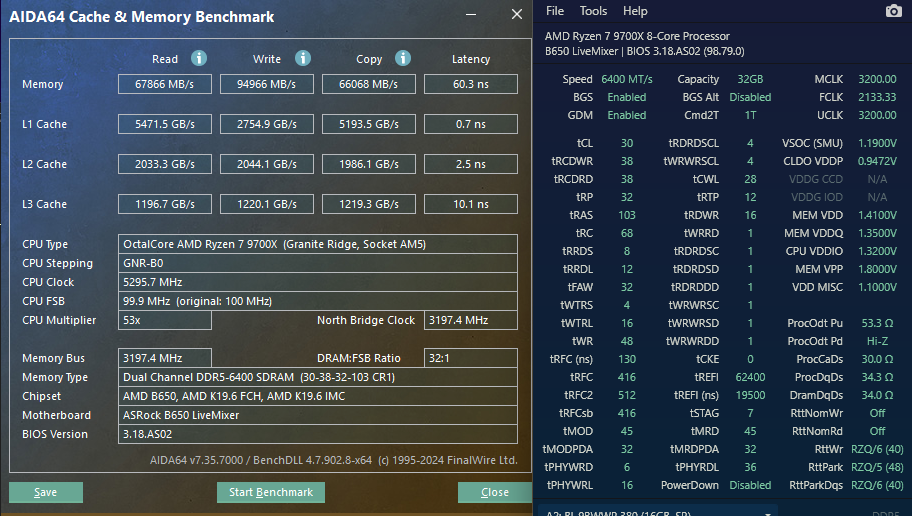Open the memory module dropdown arrow
Image resolution: width=912 pixels, height=516 pixels.
[768, 513]
